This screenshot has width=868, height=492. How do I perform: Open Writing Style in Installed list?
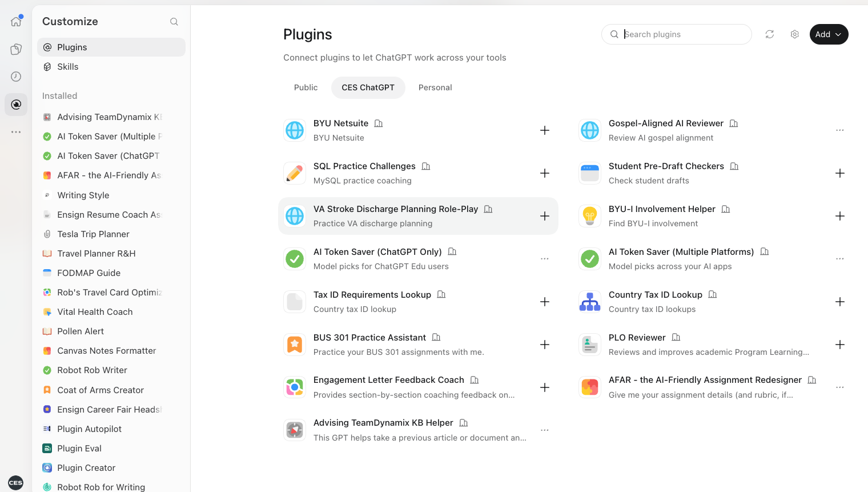coord(111,195)
